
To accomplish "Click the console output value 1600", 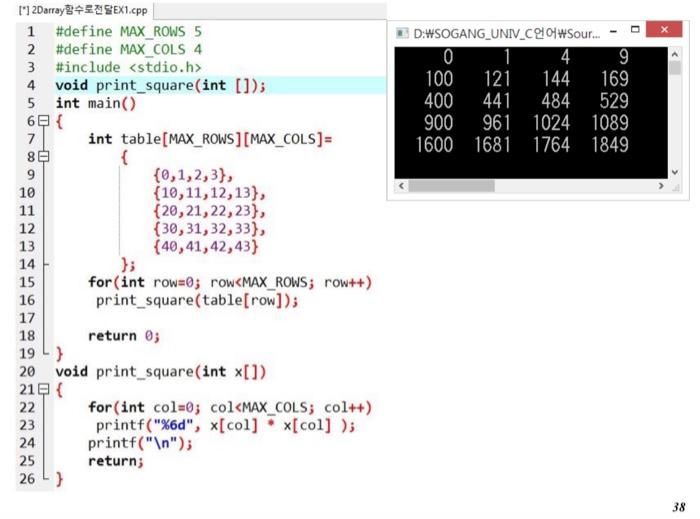I will tap(434, 145).
